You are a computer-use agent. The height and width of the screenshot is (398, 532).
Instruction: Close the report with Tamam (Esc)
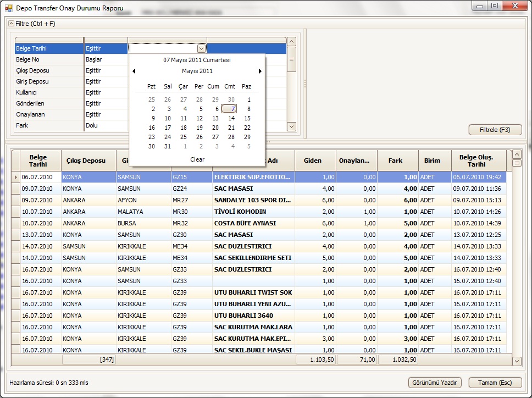[495, 383]
